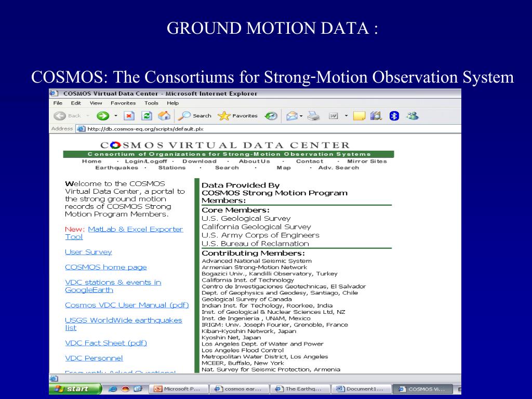Open the Research books toolbar icon
532x399 pixels.
tap(376, 116)
